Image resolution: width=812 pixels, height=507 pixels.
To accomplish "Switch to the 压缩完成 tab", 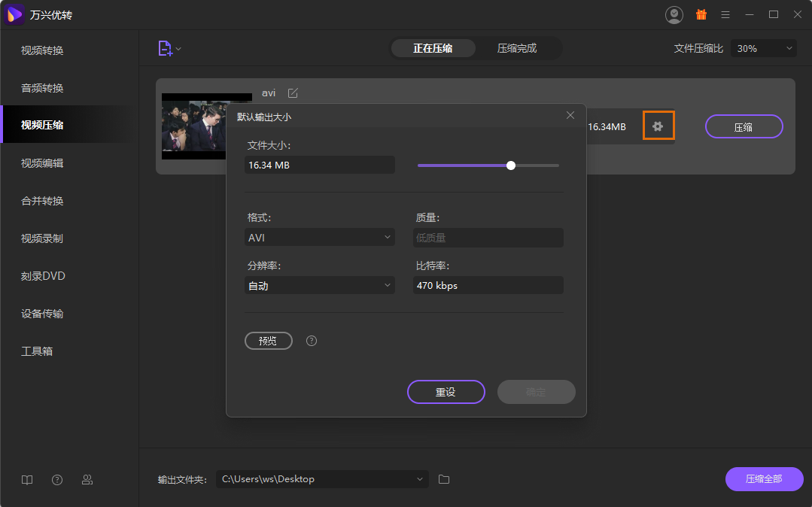I will click(x=517, y=48).
